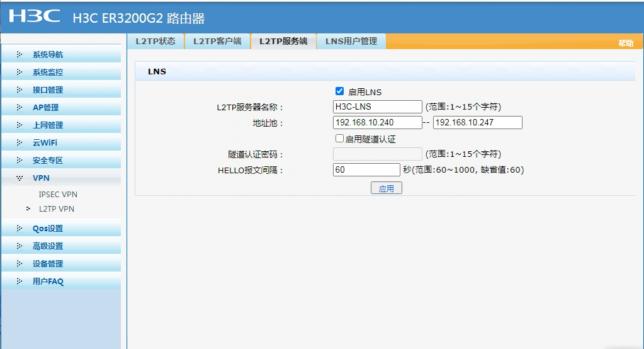Image resolution: width=644 pixels, height=349 pixels.
Task: Click the 隧道认证密码 label
Action: (x=256, y=154)
